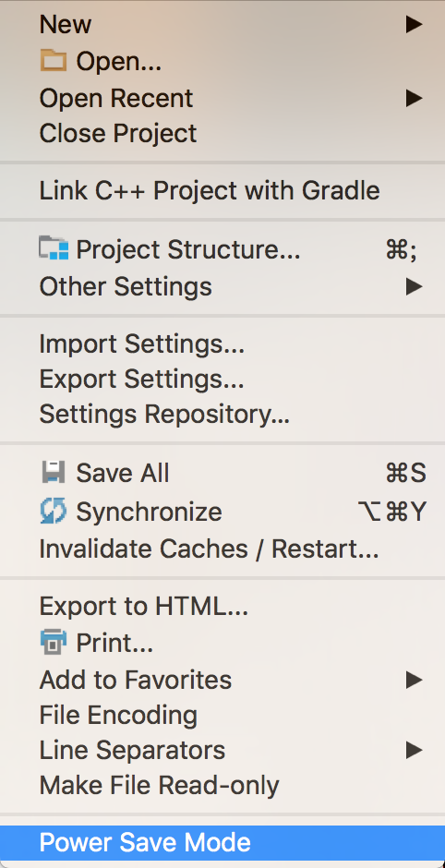
Task: Click the printer icon beside Print...
Action: pos(54,642)
